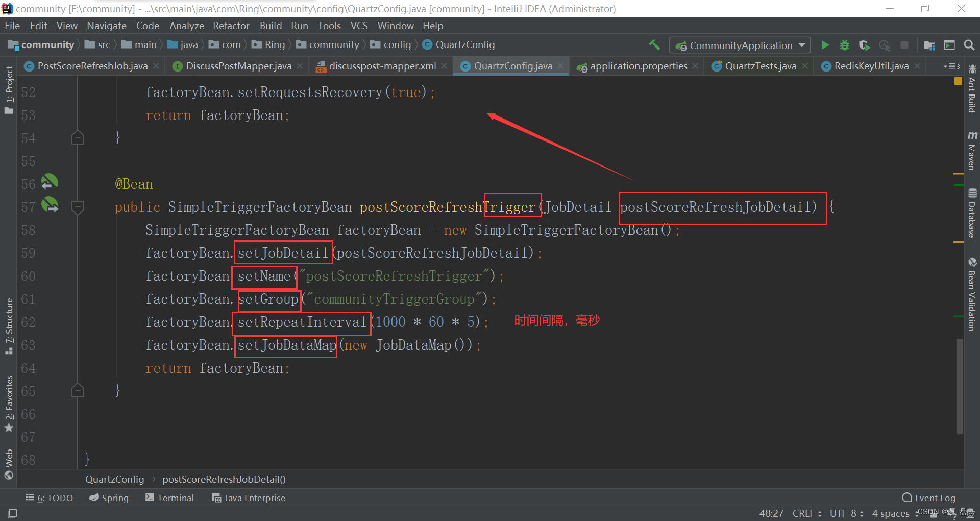Open the Terminal tool window
Viewport: 980px width, 521px height.
tap(169, 498)
